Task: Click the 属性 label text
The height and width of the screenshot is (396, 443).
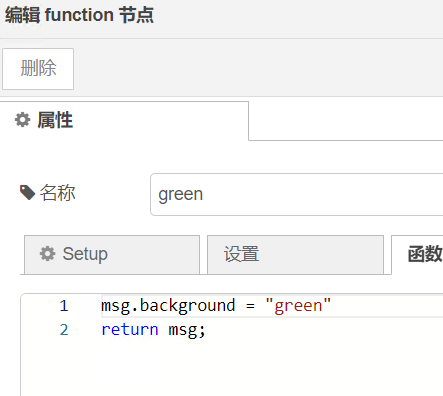Action: coord(55,120)
